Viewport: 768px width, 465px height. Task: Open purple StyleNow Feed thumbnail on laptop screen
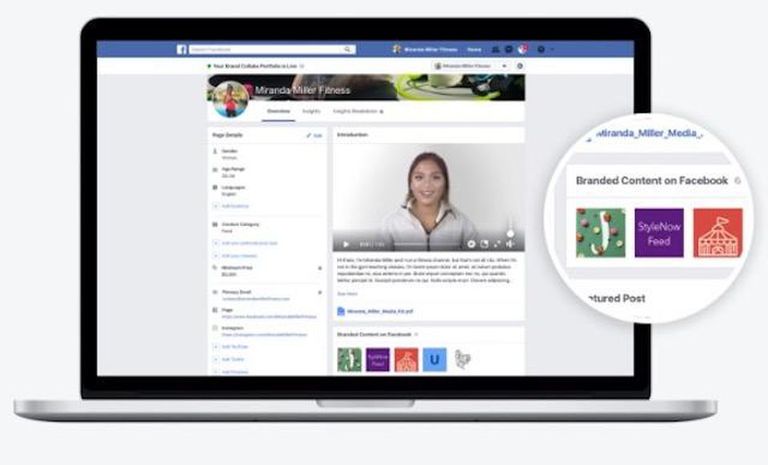(378, 360)
